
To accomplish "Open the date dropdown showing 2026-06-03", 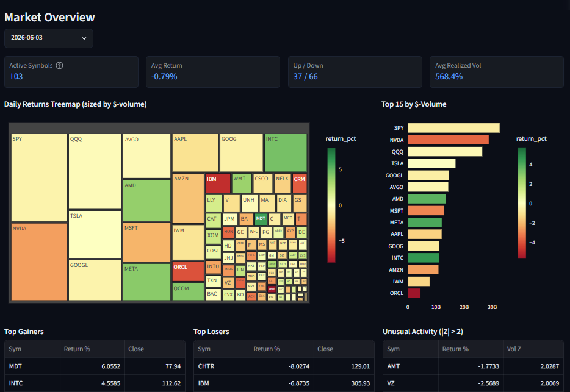I will (49, 38).
